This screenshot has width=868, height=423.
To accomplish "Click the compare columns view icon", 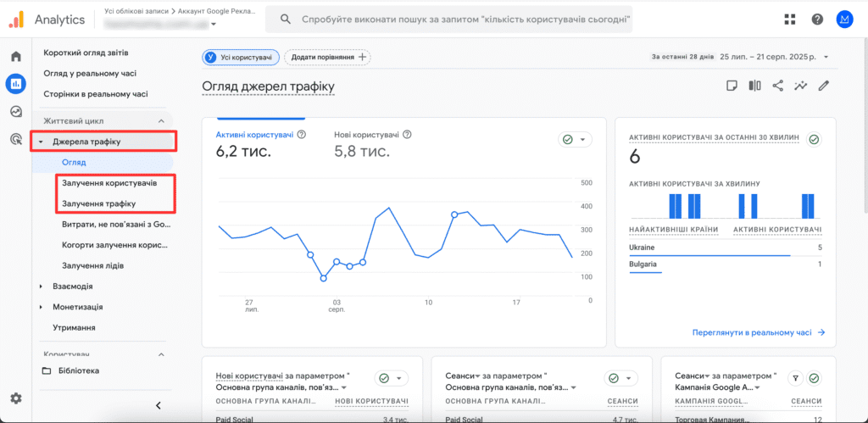I will tap(754, 86).
